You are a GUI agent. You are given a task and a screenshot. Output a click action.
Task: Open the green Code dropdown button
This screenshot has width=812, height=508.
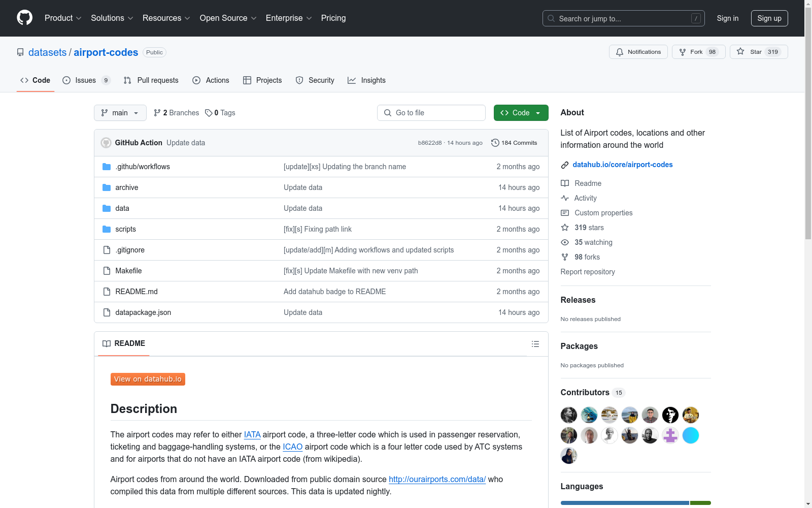(521, 113)
